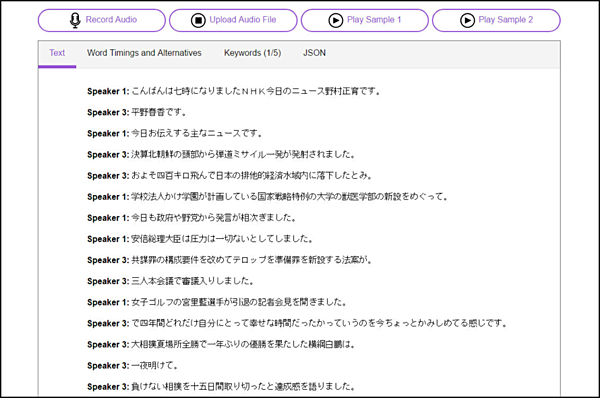Open Word Timings and Alternatives tab
The width and height of the screenshot is (600, 398).
[x=144, y=53]
